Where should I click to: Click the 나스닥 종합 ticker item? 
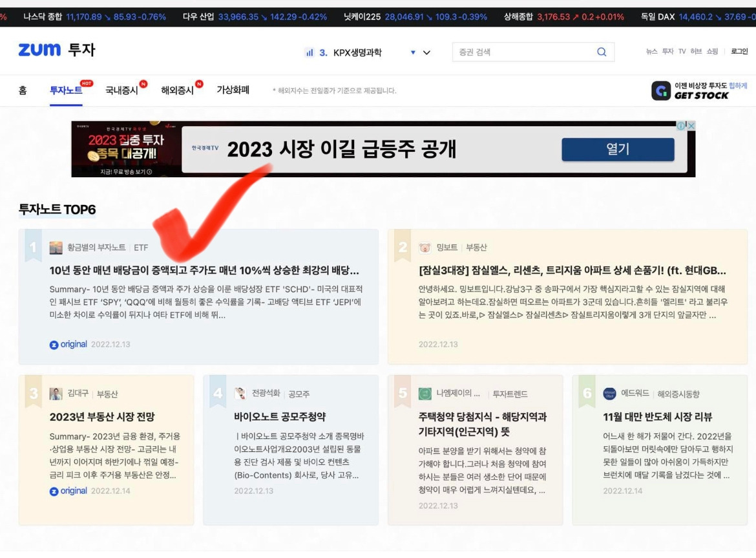[94, 17]
